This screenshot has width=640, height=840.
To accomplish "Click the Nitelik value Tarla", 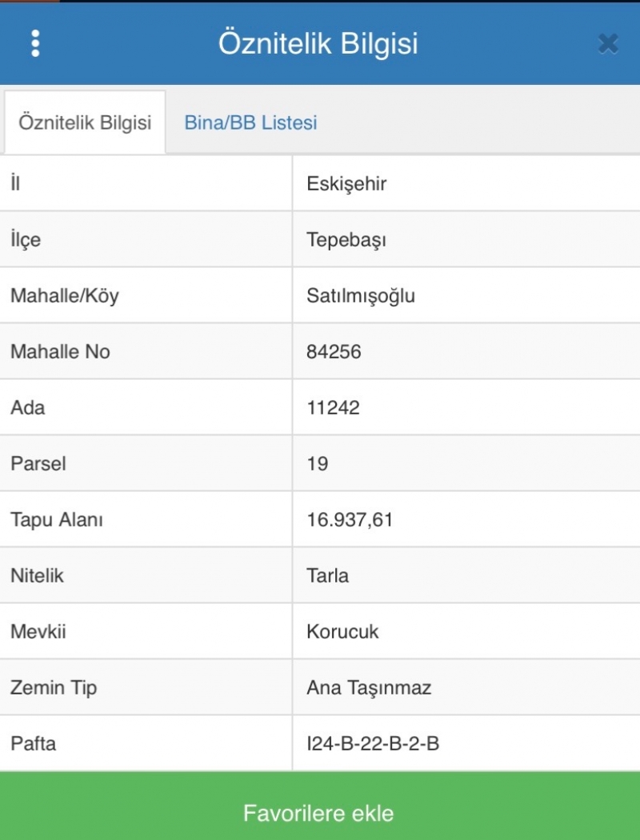I will [x=327, y=575].
